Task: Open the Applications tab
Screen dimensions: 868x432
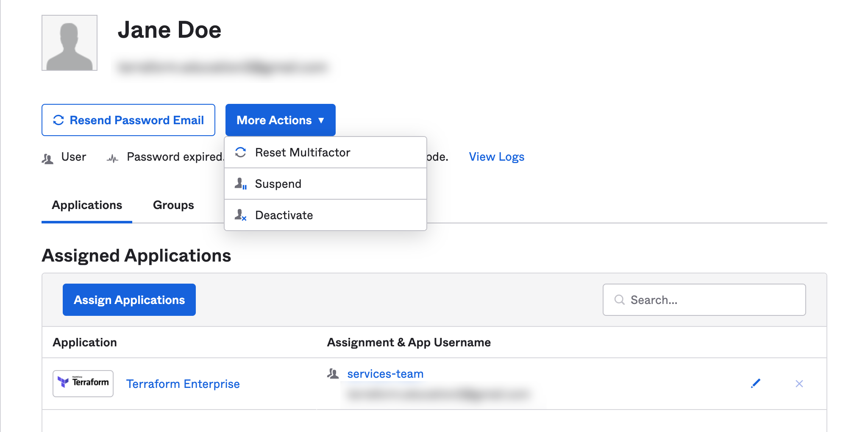Action: pos(87,205)
